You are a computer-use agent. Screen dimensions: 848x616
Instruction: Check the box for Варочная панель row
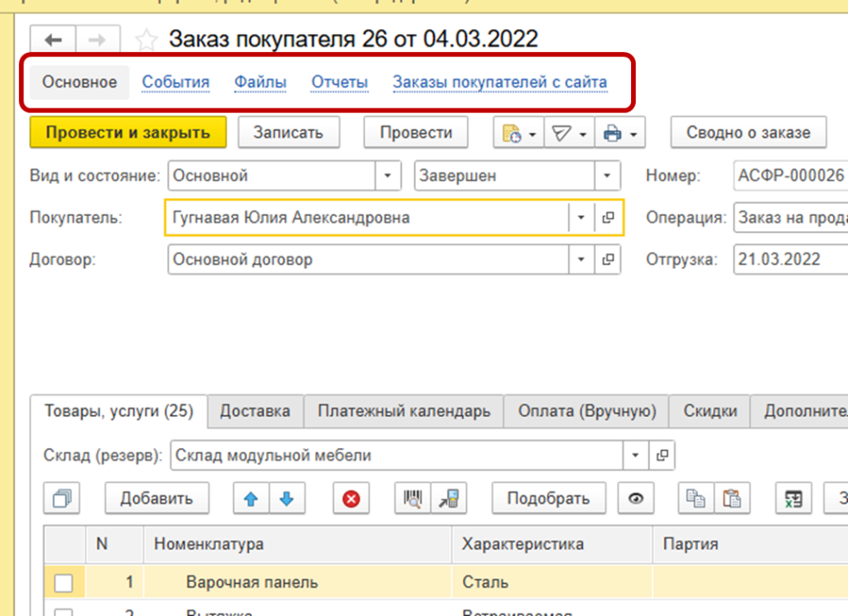(x=64, y=583)
